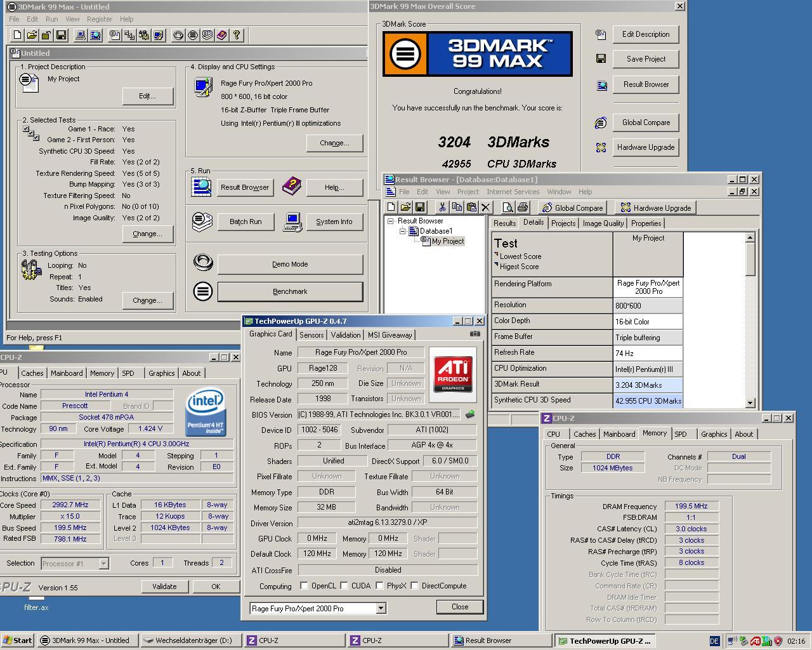Click the Batch Run button
812x650 pixels.
[x=246, y=222]
